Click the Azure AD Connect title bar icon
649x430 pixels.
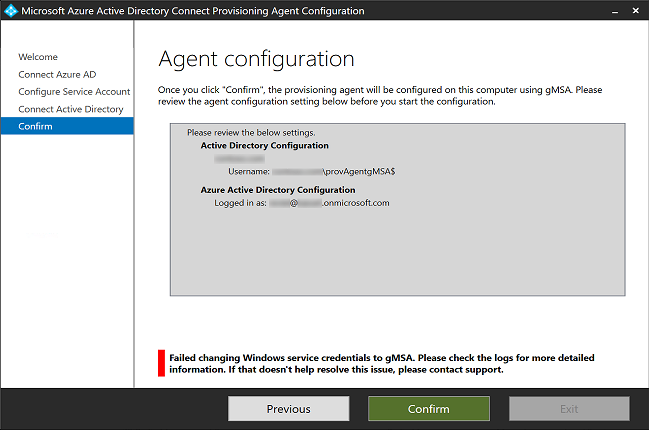[x=10, y=10]
